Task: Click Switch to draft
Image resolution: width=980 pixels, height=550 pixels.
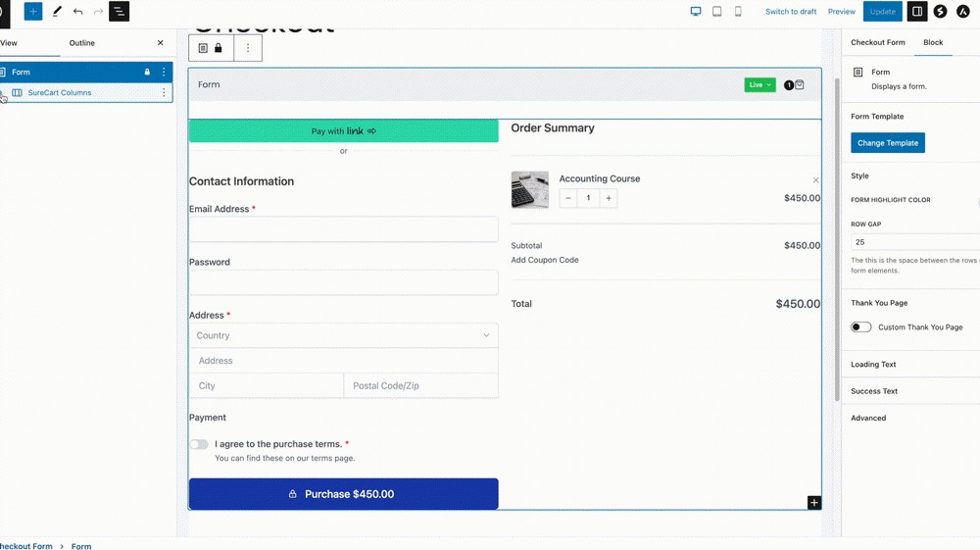Action: (x=791, y=11)
